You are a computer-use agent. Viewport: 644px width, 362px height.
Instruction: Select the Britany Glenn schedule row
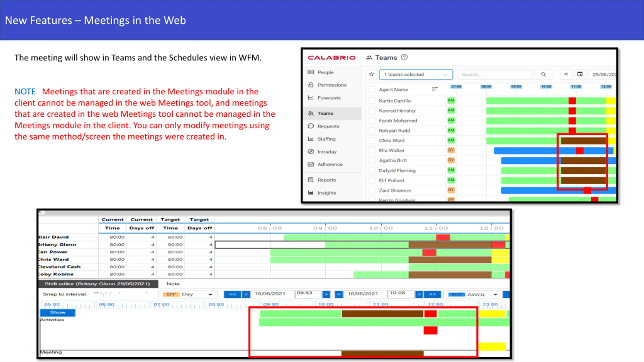click(274, 245)
